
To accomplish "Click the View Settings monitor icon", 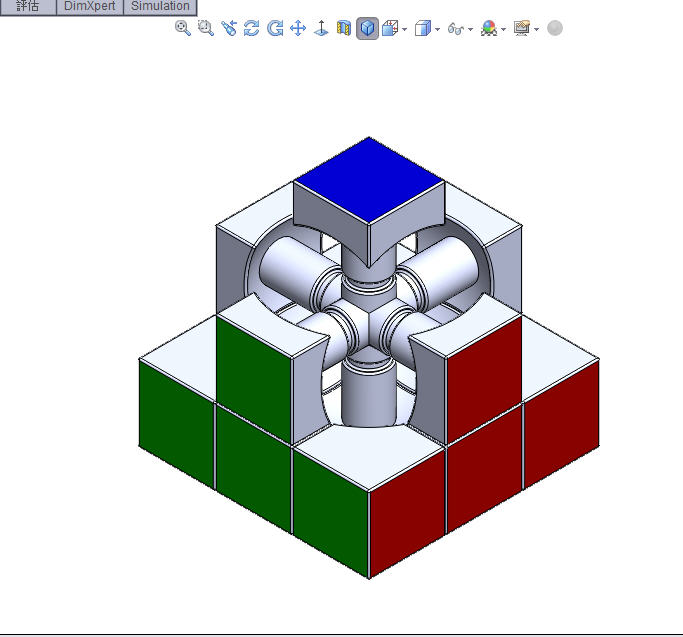I will point(522,28).
